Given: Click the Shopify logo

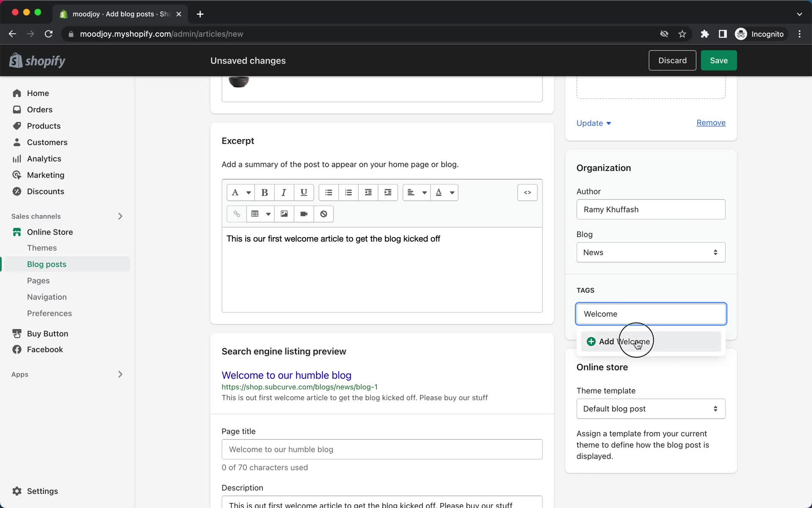Looking at the screenshot, I should click(37, 61).
